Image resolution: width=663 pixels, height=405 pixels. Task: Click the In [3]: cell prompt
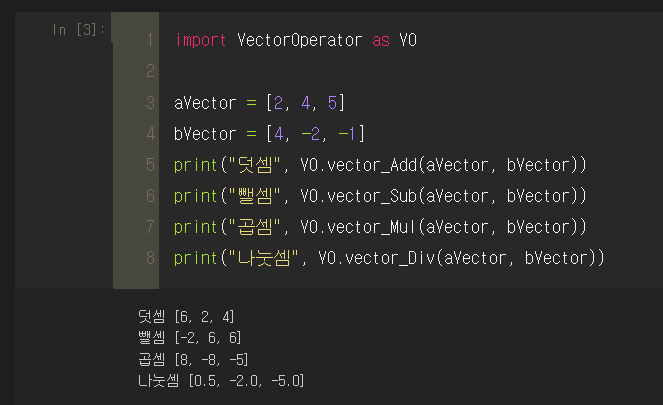78,30
